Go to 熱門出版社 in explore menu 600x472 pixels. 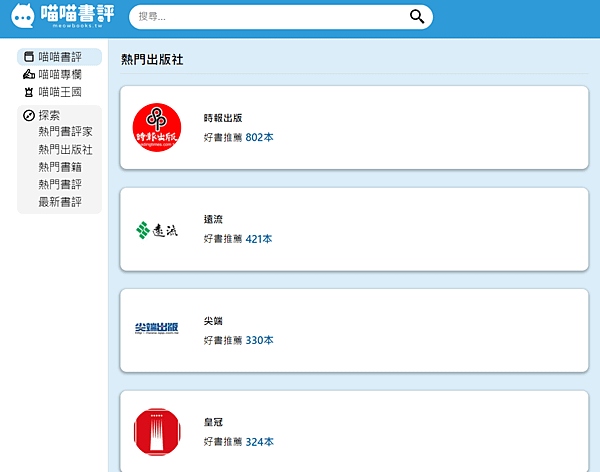65,149
